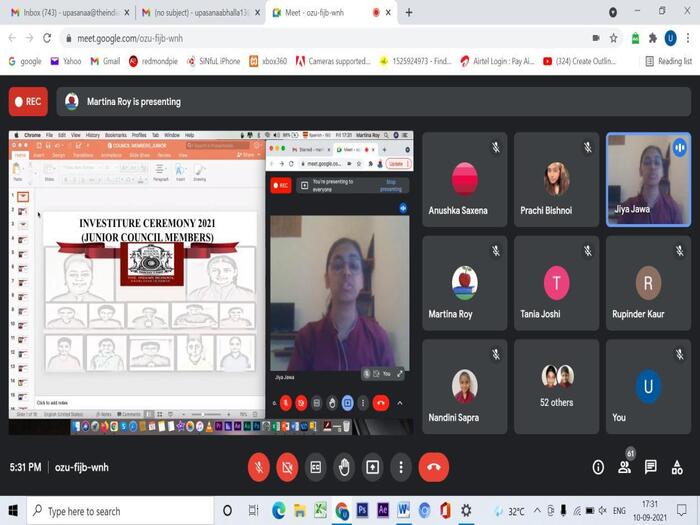Open the SiNfuL iPhone bookmark
Viewport: 700px width, 525px height.
[x=213, y=61]
